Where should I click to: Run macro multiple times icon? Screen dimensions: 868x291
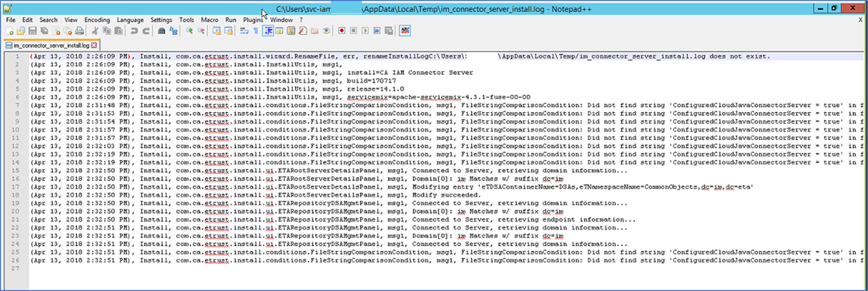click(x=377, y=31)
